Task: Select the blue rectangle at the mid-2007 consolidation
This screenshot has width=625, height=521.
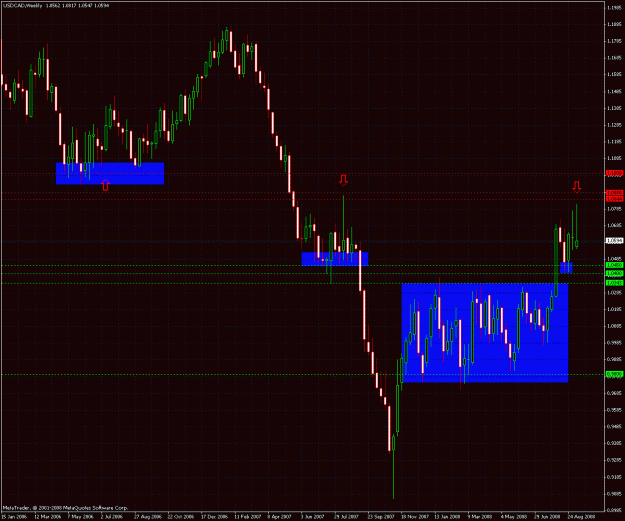Action: tap(335, 259)
